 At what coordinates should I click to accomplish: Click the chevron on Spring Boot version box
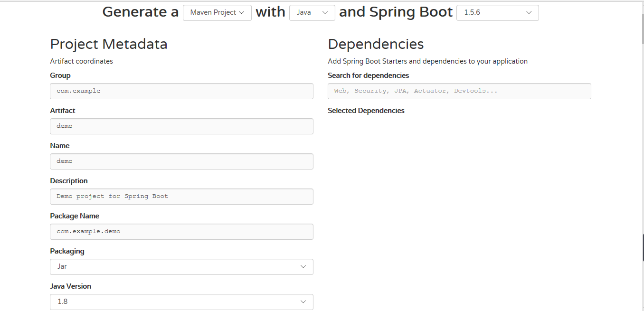pos(529,13)
